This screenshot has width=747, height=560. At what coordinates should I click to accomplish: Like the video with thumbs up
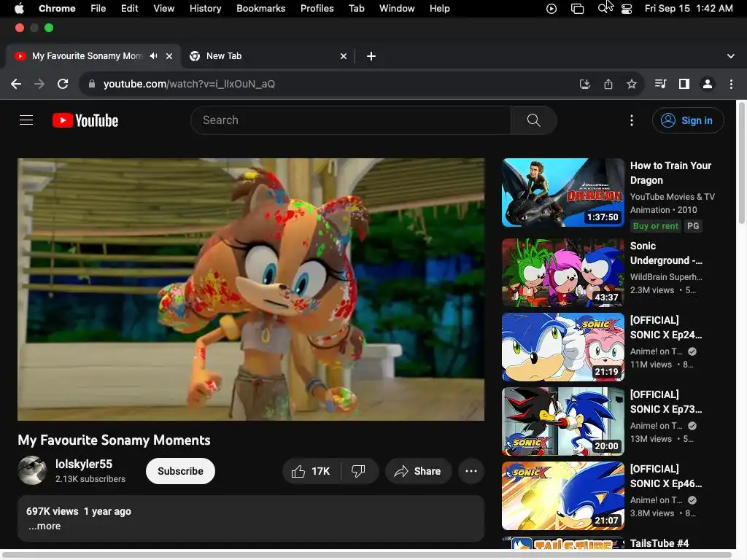click(311, 472)
